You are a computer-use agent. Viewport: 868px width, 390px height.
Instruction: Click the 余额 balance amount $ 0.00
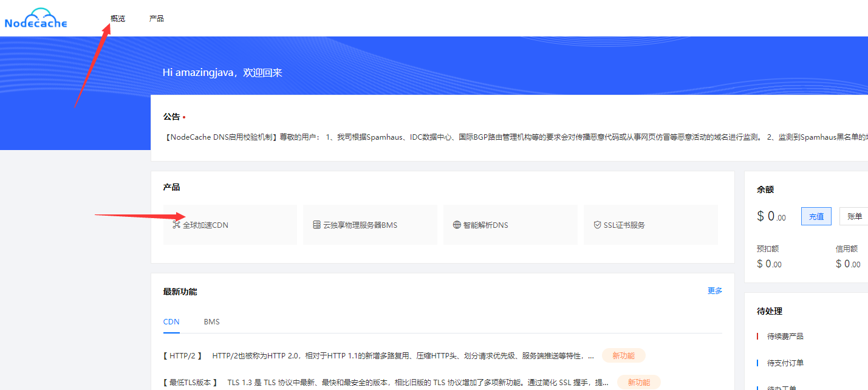[x=771, y=216]
